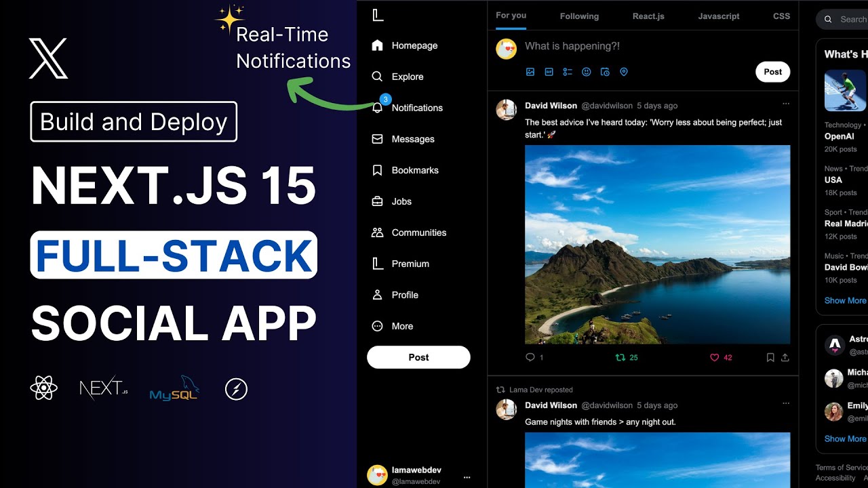
Task: Open Notifications with the bell icon
Action: pos(407,108)
